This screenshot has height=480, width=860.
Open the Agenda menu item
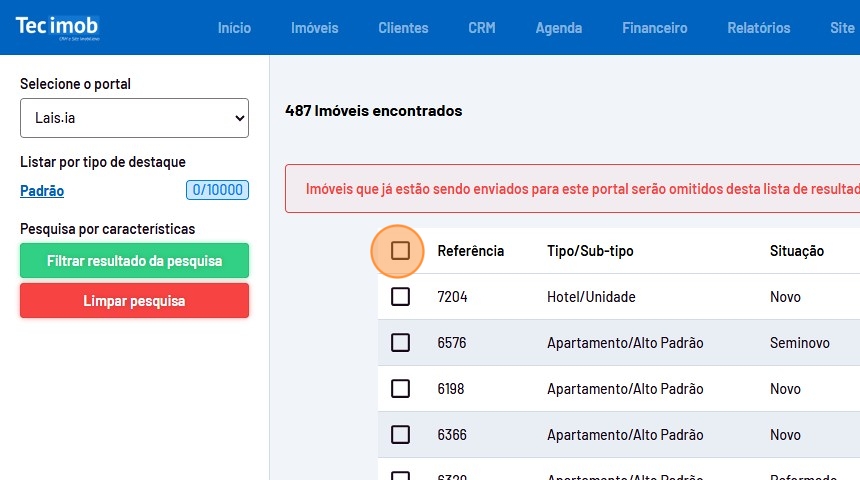coord(558,28)
